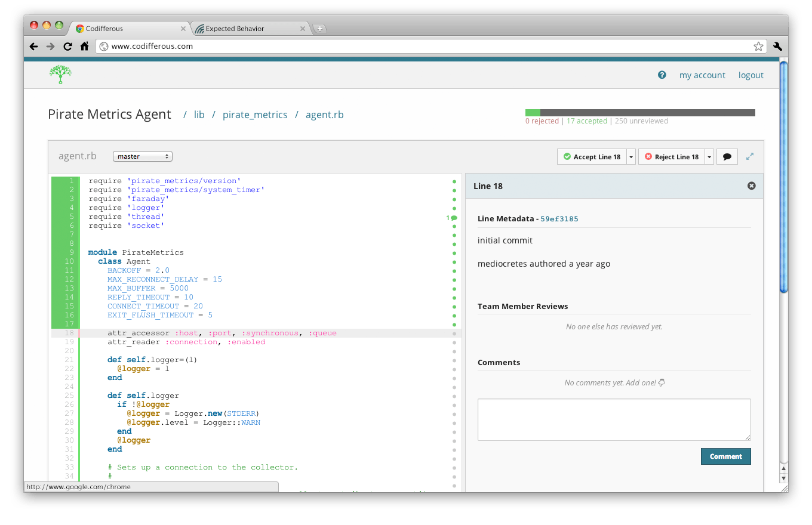
Task: Click the 'module PirateMetrics' code line
Action: (136, 252)
